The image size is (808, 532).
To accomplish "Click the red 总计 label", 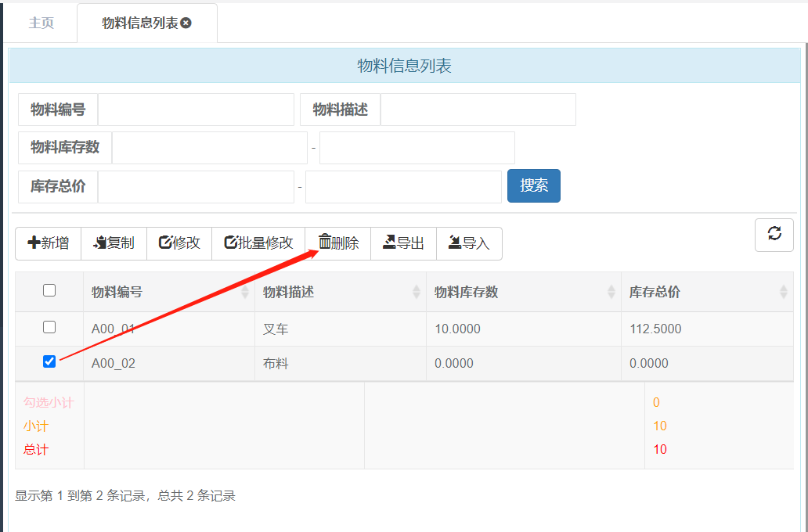I will [x=35, y=450].
